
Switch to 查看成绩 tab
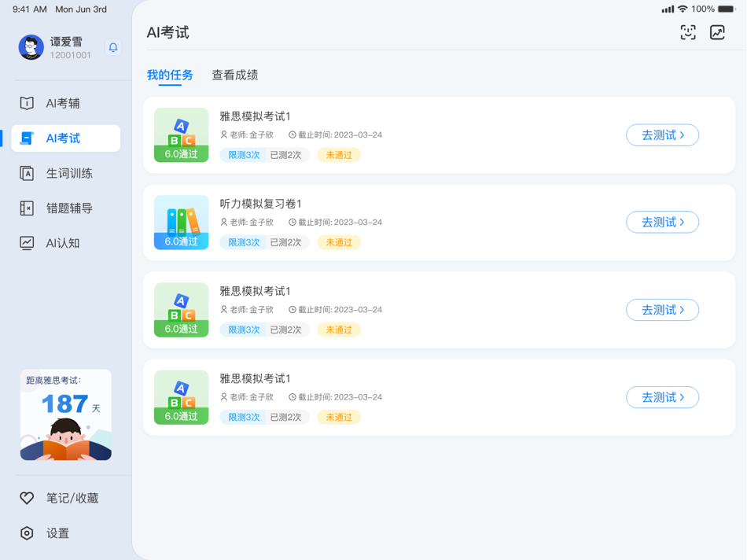click(x=235, y=75)
